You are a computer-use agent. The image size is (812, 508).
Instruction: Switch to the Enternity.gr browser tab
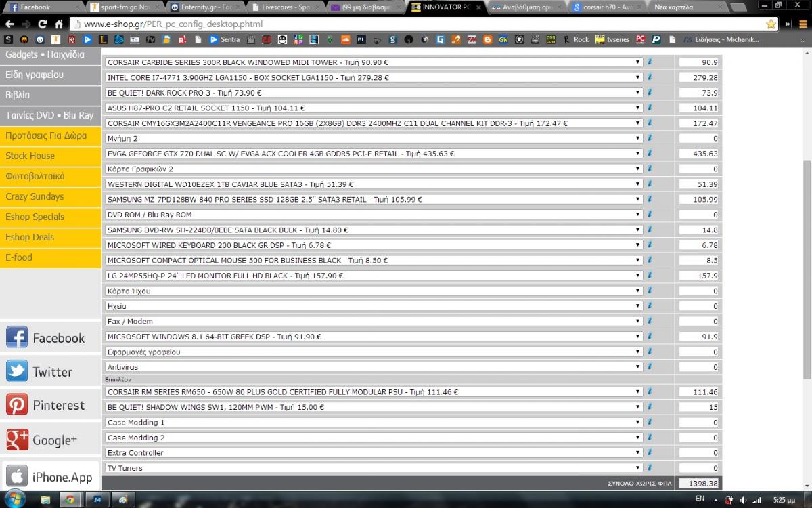click(x=204, y=7)
